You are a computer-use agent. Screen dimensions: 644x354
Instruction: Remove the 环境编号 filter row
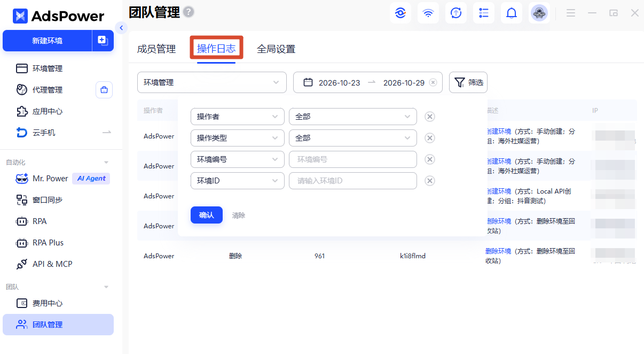click(x=429, y=159)
